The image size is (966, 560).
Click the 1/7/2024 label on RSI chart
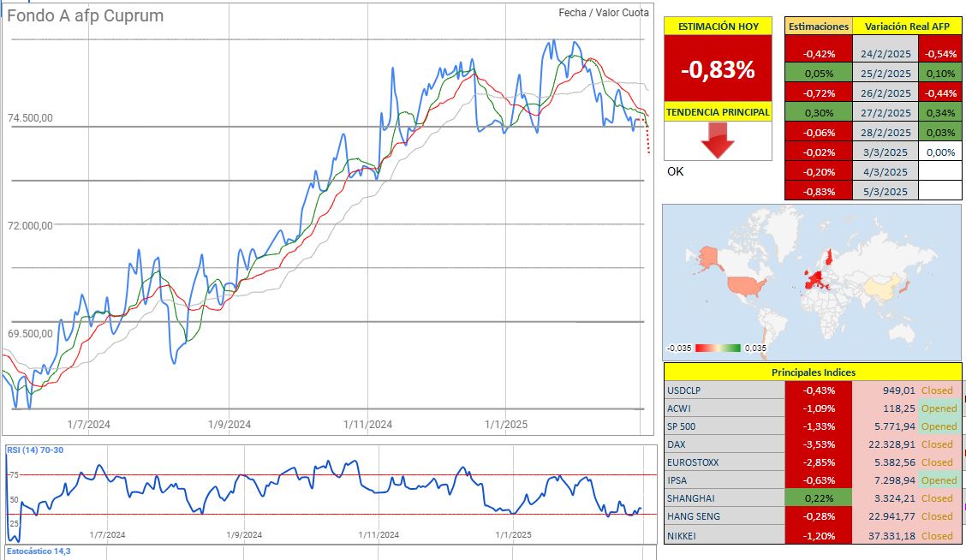click(x=107, y=535)
